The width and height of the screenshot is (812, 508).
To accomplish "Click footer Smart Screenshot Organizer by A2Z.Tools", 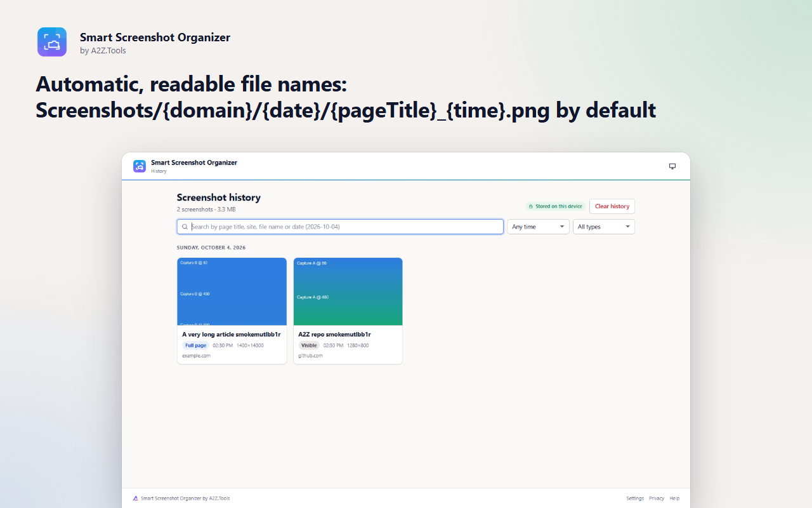I will 185,498.
